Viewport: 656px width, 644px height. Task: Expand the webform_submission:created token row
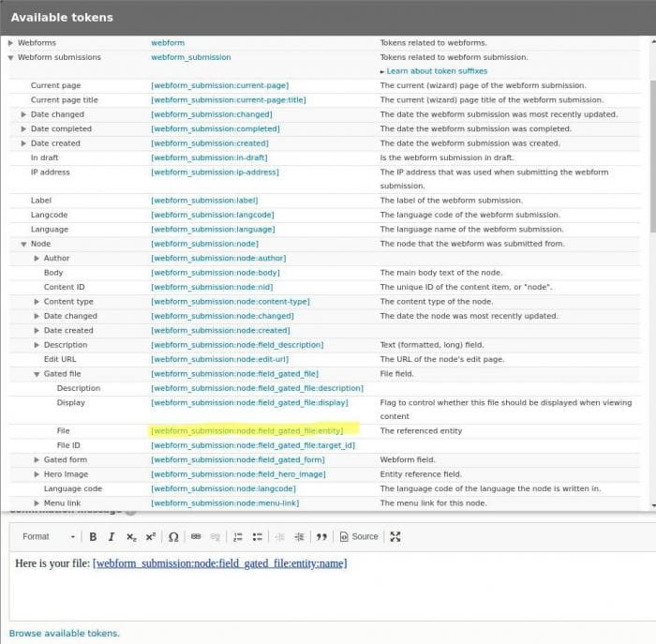23,143
